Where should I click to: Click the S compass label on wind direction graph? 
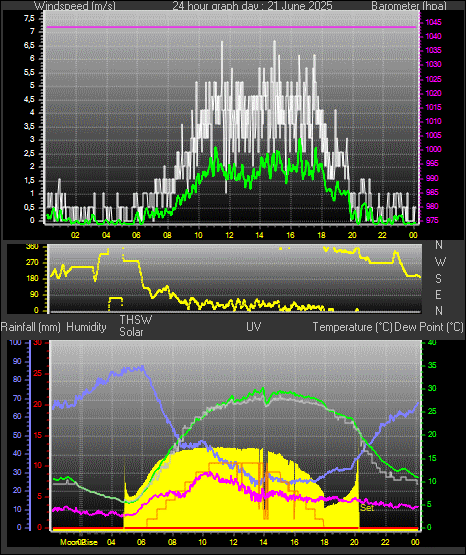click(x=438, y=279)
